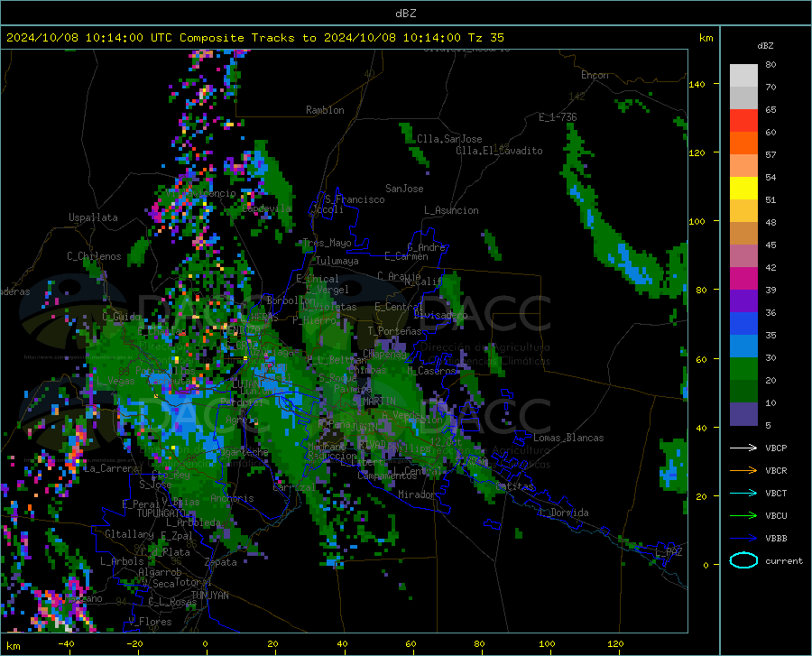This screenshot has width=812, height=656.
Task: Click the '60' tick on the horizontal axis
Action: click(x=411, y=644)
